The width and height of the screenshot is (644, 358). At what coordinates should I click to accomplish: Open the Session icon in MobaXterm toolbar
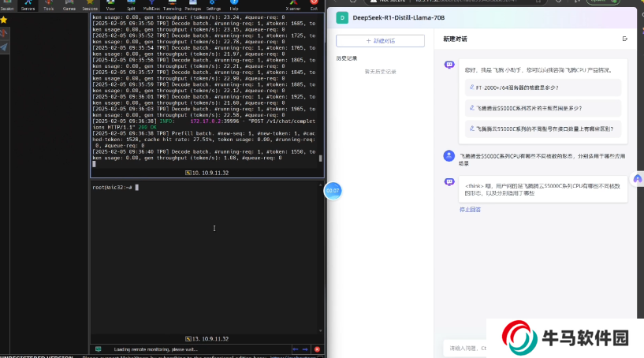[x=7, y=5]
